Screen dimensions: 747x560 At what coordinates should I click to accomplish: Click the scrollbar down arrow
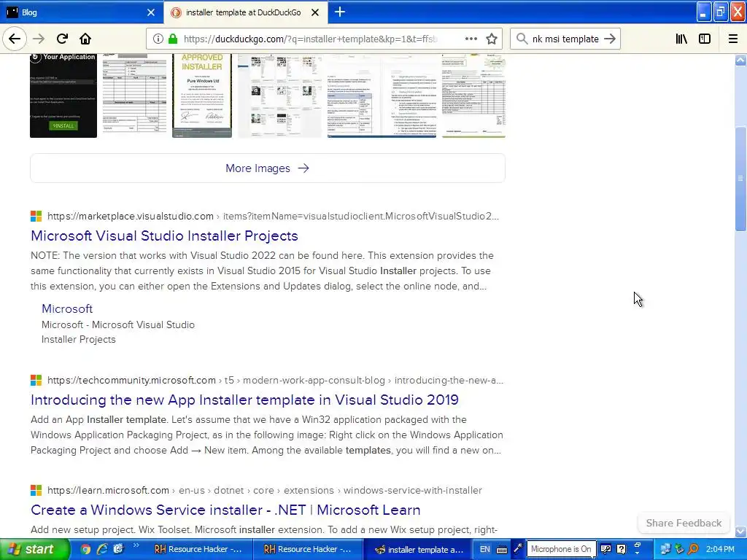click(740, 531)
